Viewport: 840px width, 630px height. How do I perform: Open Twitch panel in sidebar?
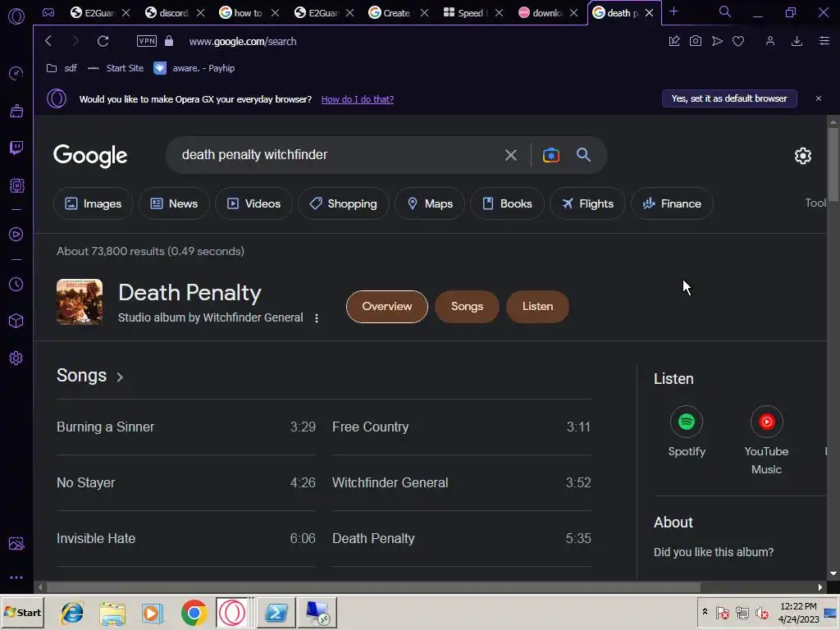(x=16, y=148)
